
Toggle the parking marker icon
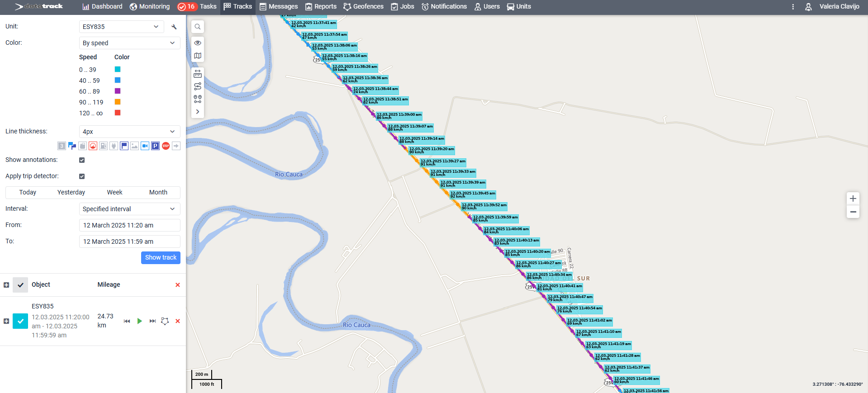point(155,146)
